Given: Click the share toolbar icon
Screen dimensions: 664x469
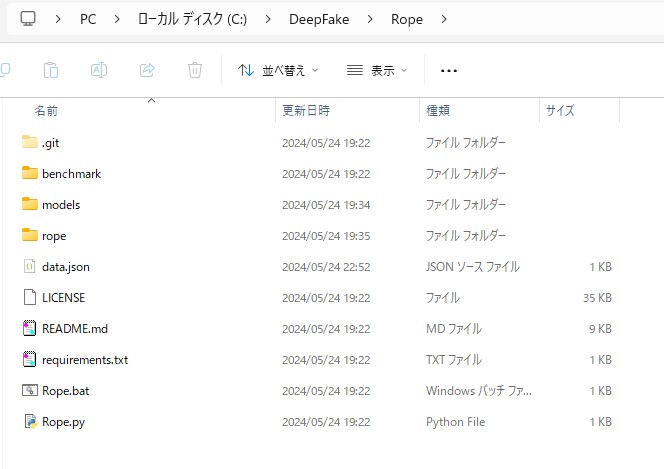Looking at the screenshot, I should tap(147, 70).
